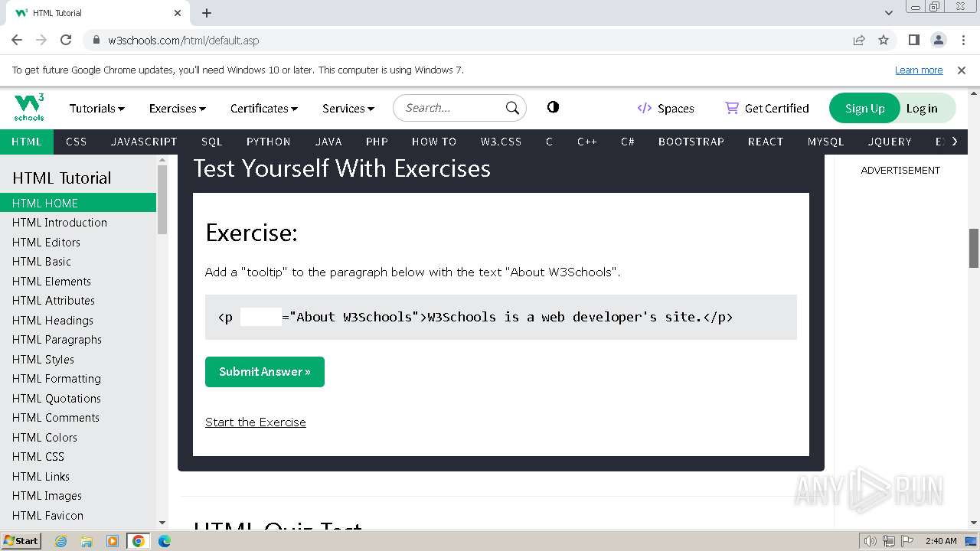
Task: Click the sidebar scrollbar thumb
Action: (162, 199)
